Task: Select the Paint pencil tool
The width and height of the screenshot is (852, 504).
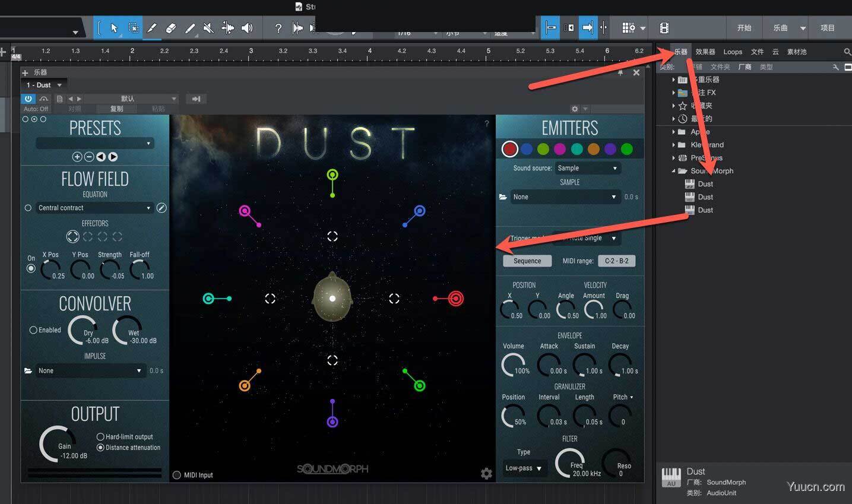Action: pyautogui.click(x=190, y=28)
